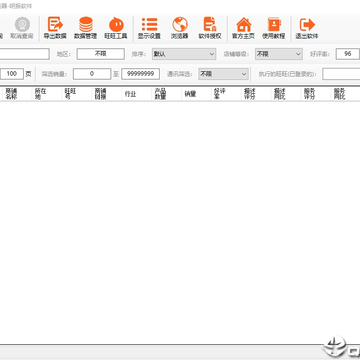Click the 地区 region field showing 不限

pyautogui.click(x=101, y=54)
